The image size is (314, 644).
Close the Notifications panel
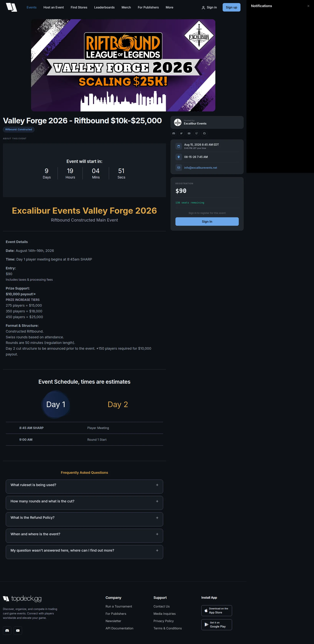coord(308,6)
